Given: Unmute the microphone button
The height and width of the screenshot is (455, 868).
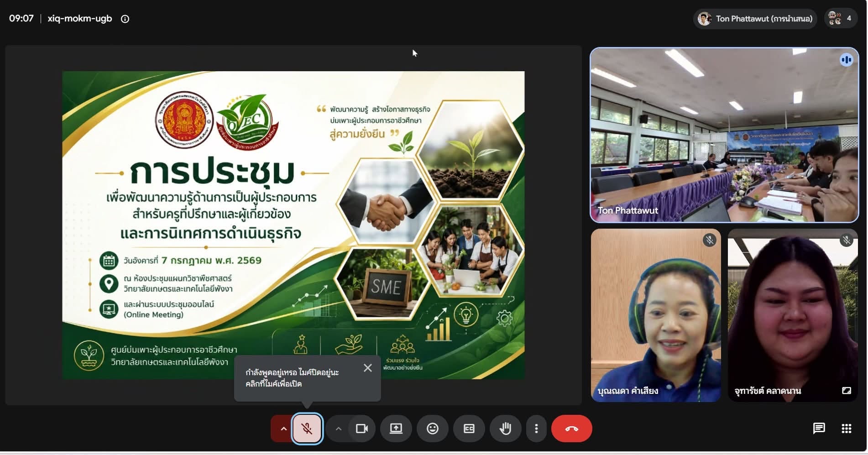Looking at the screenshot, I should (307, 429).
